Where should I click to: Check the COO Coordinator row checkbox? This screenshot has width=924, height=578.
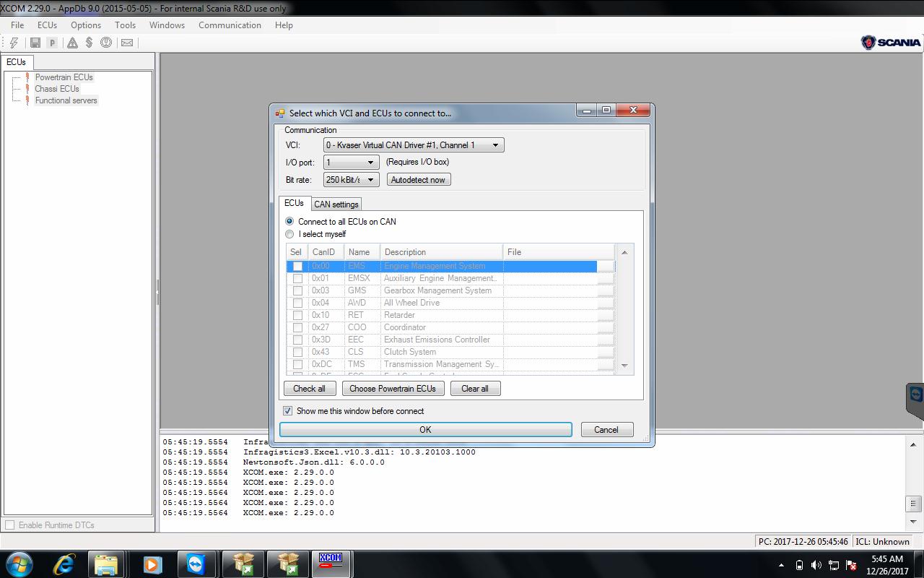(x=297, y=327)
